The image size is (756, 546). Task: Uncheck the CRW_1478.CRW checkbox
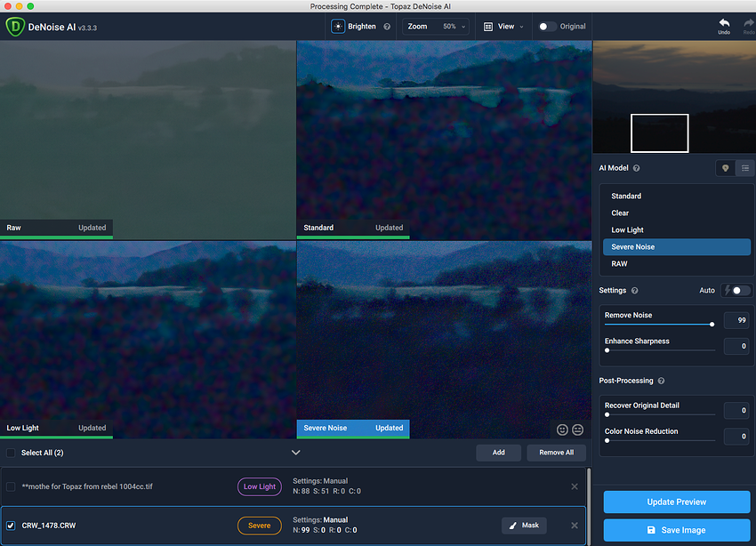[11, 526]
